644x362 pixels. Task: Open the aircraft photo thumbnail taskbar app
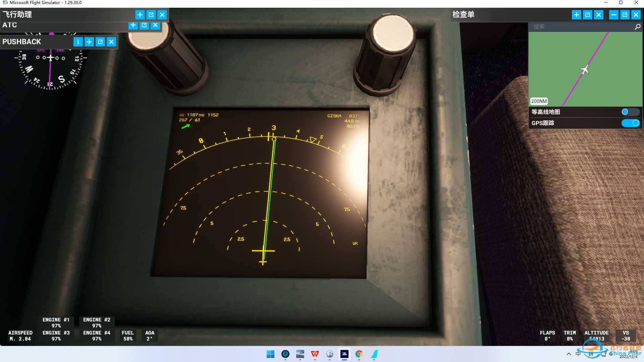[x=300, y=354]
